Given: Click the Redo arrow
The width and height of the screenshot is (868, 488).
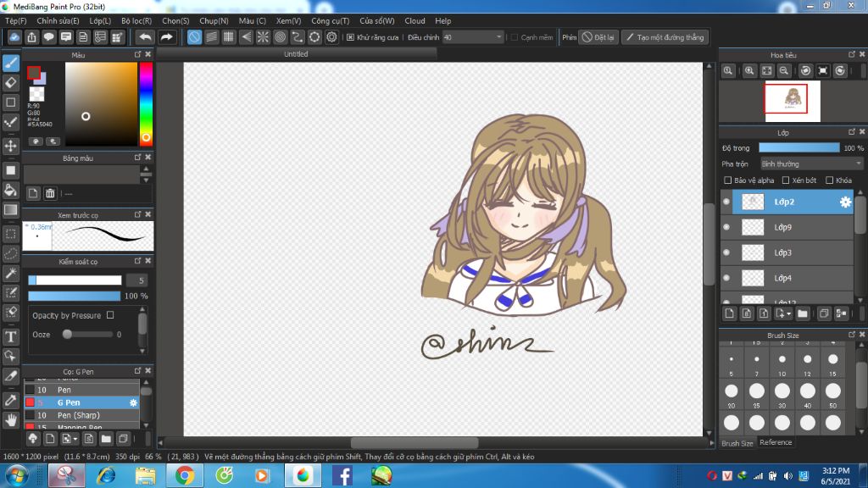Looking at the screenshot, I should [166, 37].
